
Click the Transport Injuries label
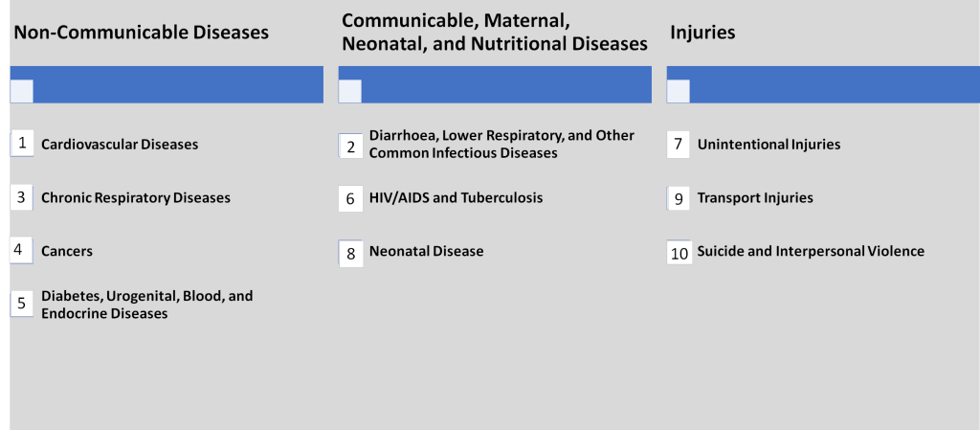[755, 198]
